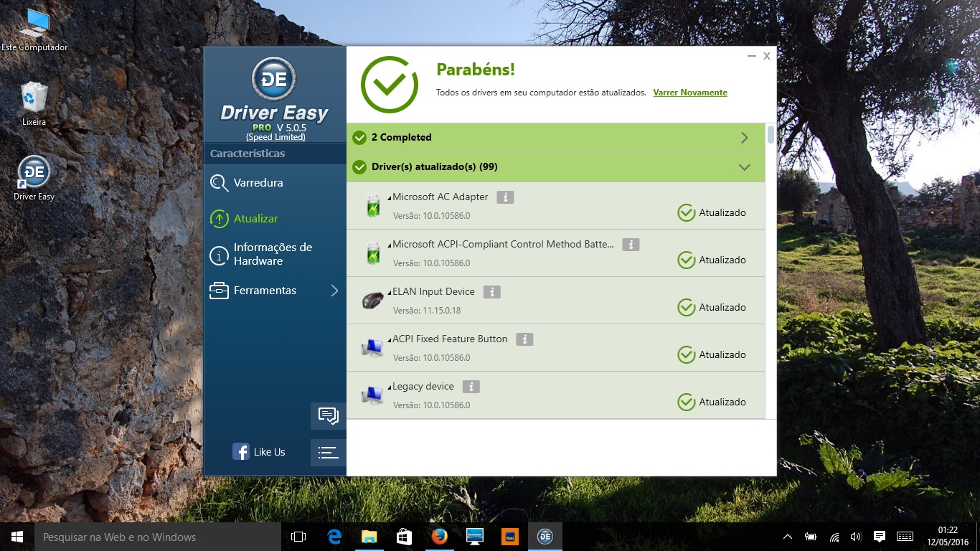
Task: Click the Parabéns! heading
Action: 476,70
